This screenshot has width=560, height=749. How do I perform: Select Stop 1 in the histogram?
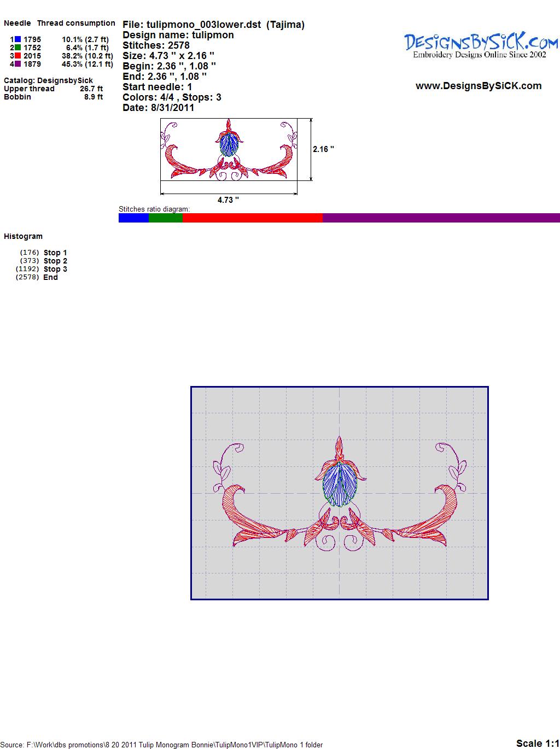coord(55,253)
